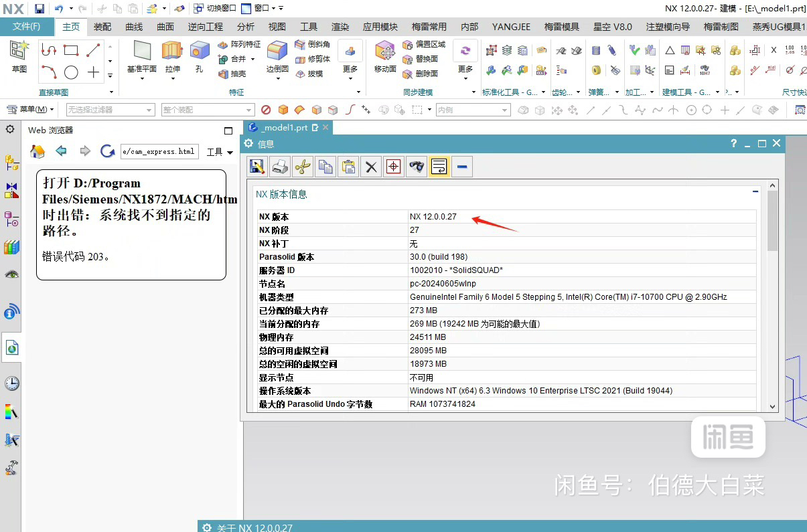Switch to the 装配 ribbon tab
The width and height of the screenshot is (807, 532).
click(x=102, y=27)
